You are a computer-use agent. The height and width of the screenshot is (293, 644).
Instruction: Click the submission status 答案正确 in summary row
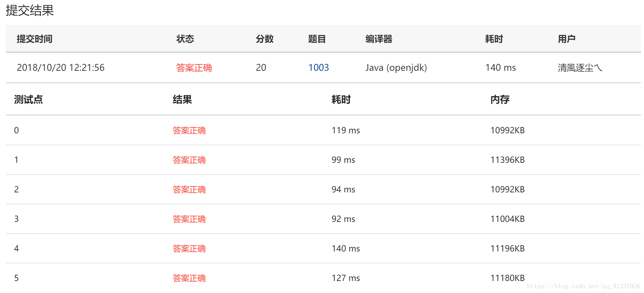click(194, 68)
